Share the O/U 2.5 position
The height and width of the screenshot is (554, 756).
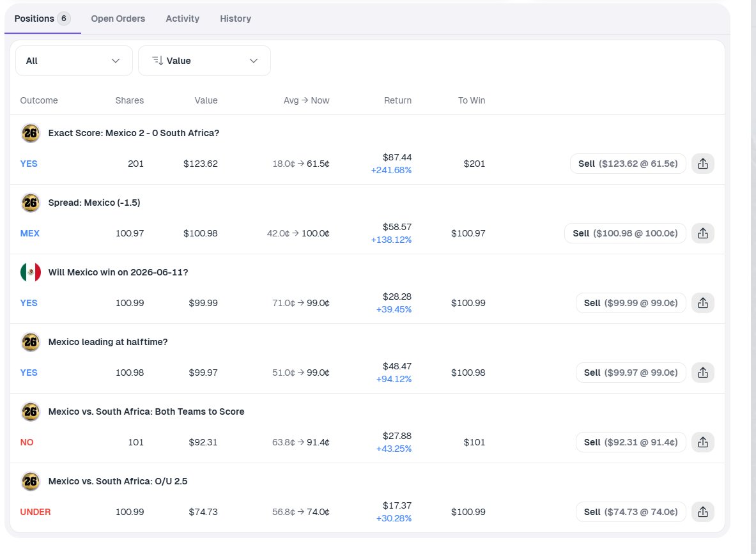click(x=702, y=512)
